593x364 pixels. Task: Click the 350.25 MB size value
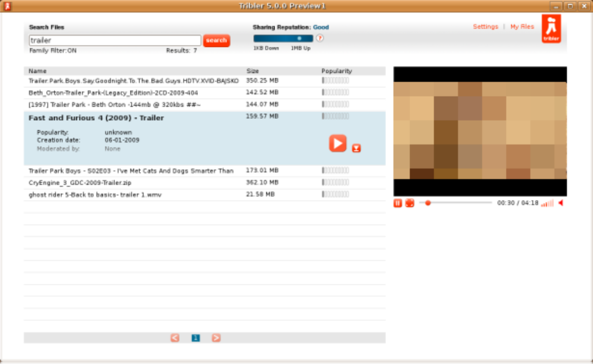(x=262, y=81)
